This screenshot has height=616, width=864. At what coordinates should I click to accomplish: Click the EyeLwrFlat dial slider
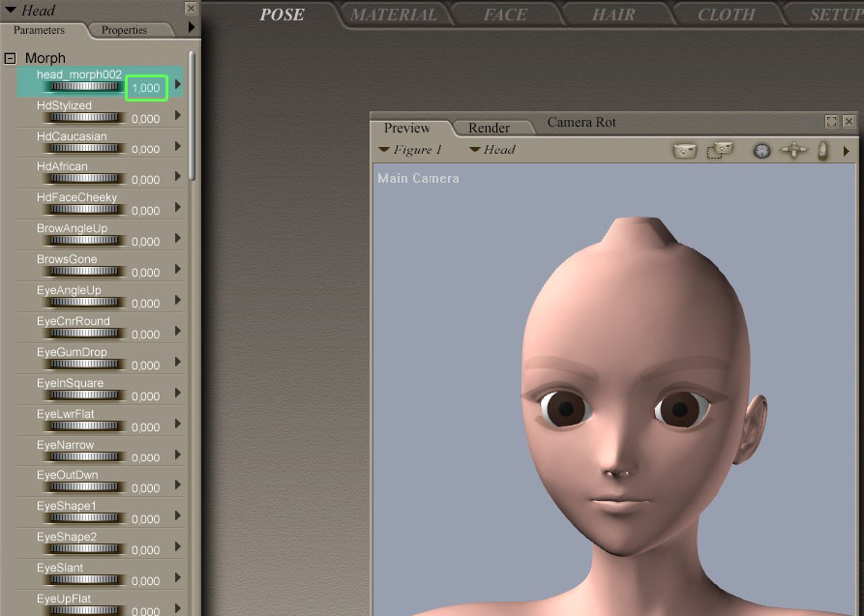(x=84, y=425)
